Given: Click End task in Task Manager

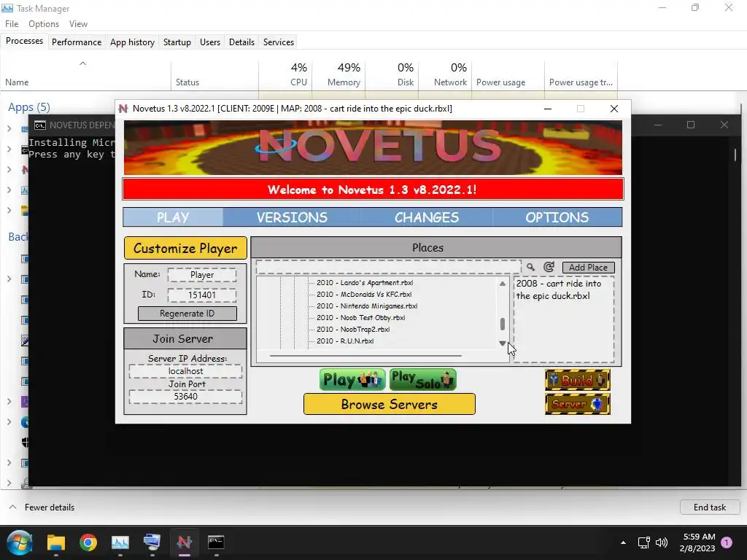Looking at the screenshot, I should point(710,507).
